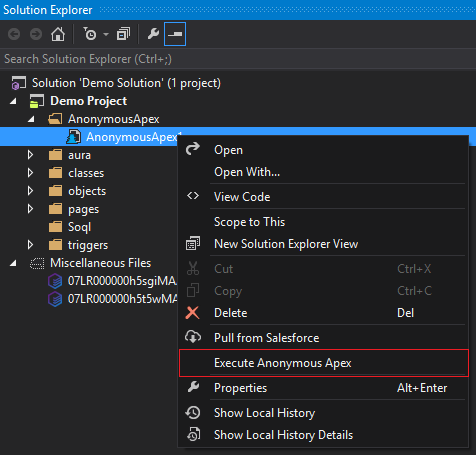Click the aura folder icon
This screenshot has height=455, width=476.
click(55, 155)
